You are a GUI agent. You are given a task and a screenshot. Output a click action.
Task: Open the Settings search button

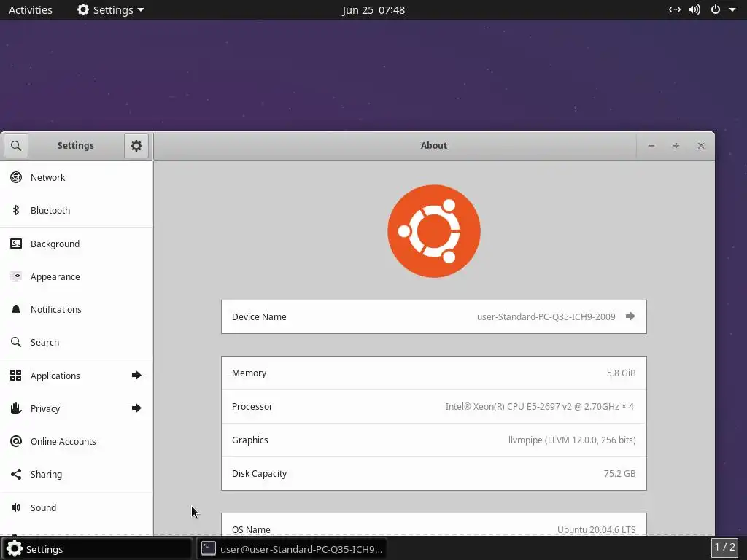[16, 146]
